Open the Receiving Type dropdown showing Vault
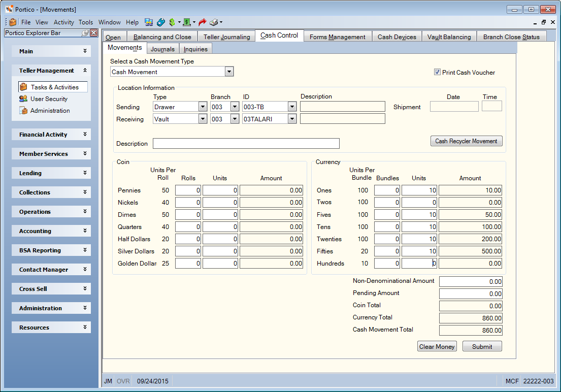This screenshot has height=392, width=561. (203, 119)
